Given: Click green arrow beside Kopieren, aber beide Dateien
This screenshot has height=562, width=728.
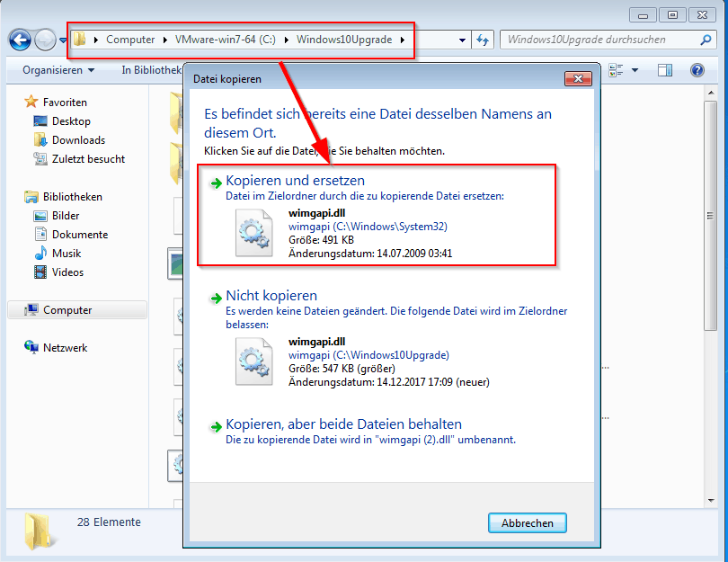Looking at the screenshot, I should click(216, 427).
